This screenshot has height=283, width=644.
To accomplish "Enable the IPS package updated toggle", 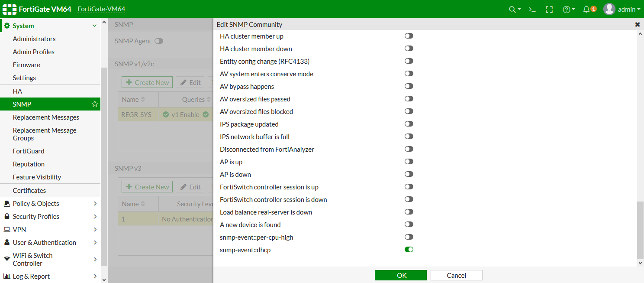I will pos(409,124).
